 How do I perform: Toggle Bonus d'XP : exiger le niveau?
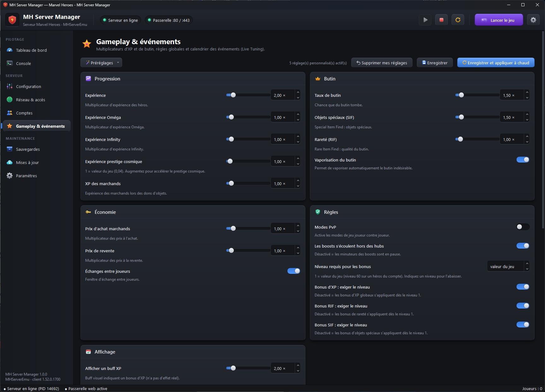523,287
